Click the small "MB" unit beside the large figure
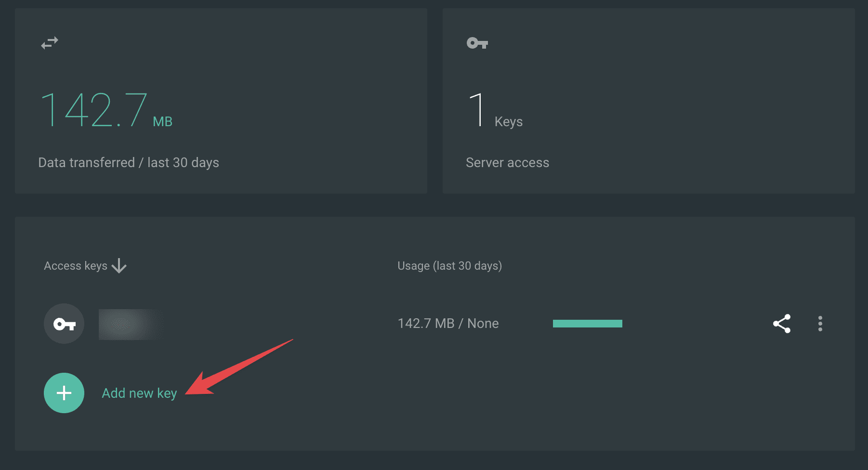868x470 pixels. click(x=162, y=122)
